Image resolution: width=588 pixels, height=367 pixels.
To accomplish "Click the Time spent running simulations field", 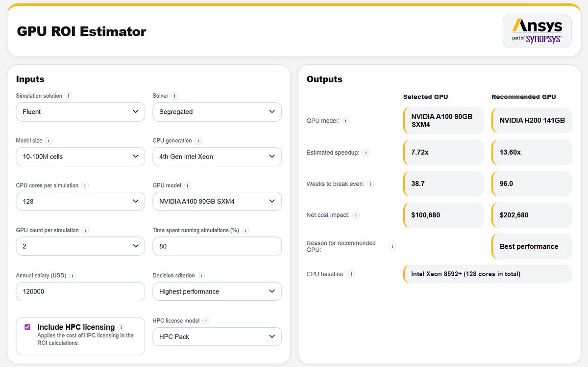I will (x=217, y=246).
